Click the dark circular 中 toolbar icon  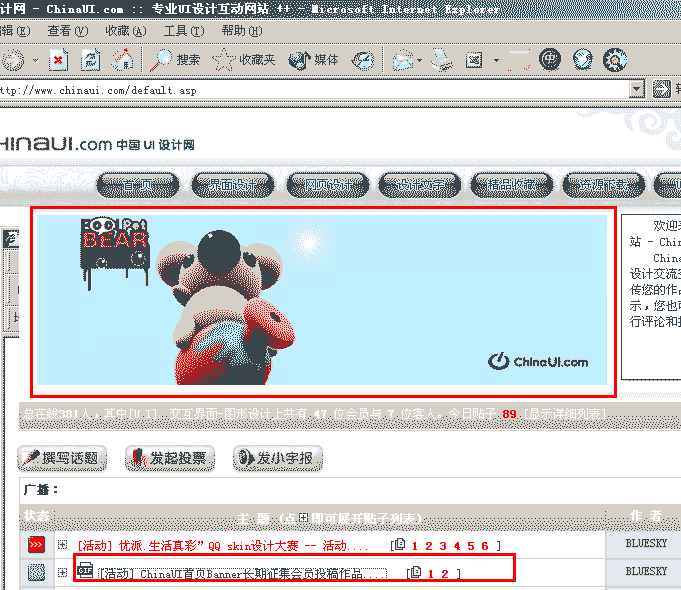click(550, 60)
